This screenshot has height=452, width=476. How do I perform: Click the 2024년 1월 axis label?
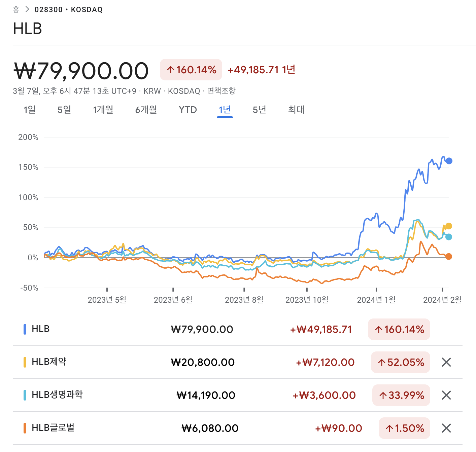376,300
